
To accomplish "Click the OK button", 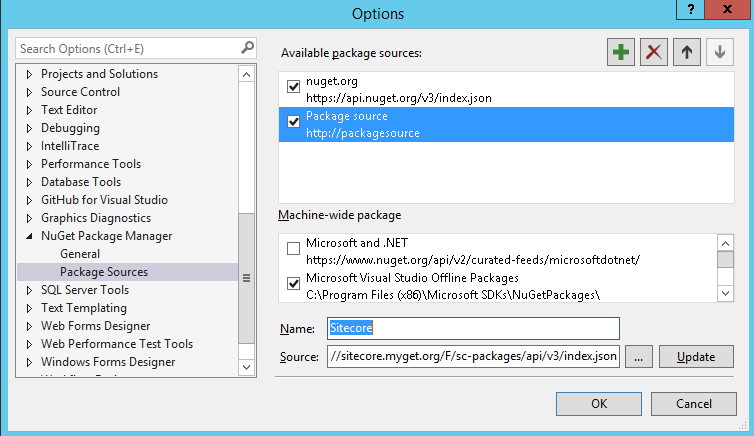I will click(x=598, y=404).
